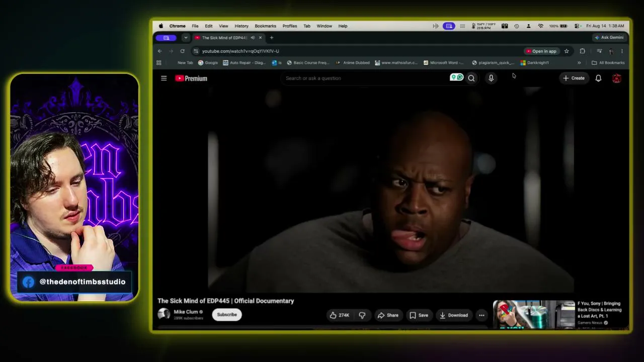Open the Edit menu
Viewport: 644px width, 362px height.
208,26
